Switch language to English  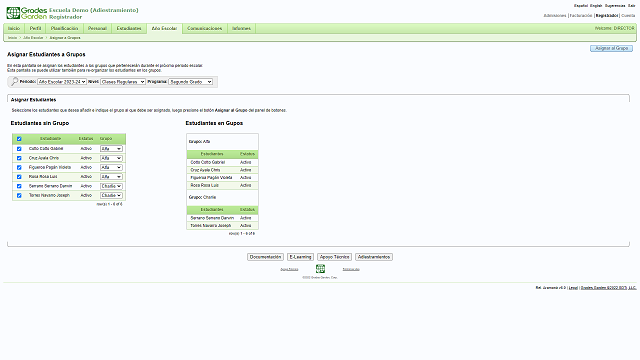coord(596,6)
